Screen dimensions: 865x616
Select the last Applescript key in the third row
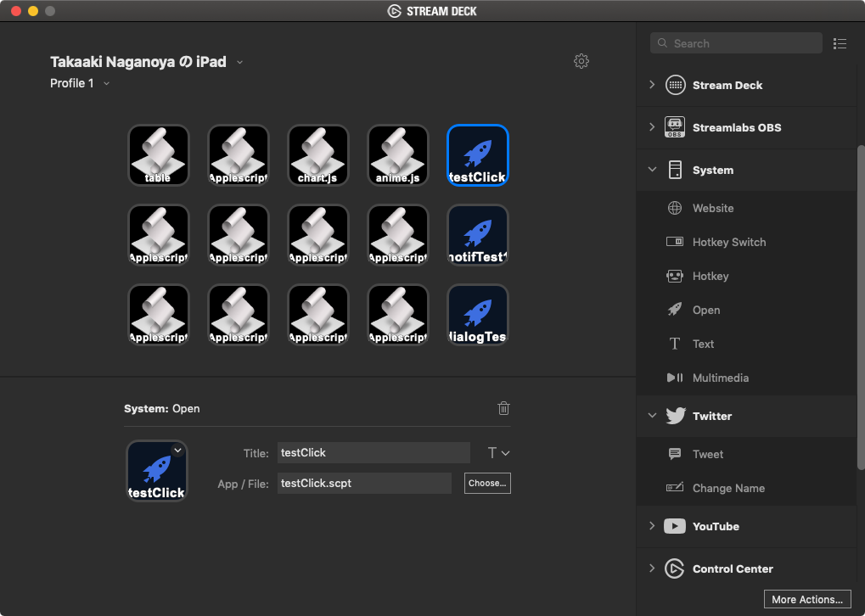pyautogui.click(x=398, y=314)
